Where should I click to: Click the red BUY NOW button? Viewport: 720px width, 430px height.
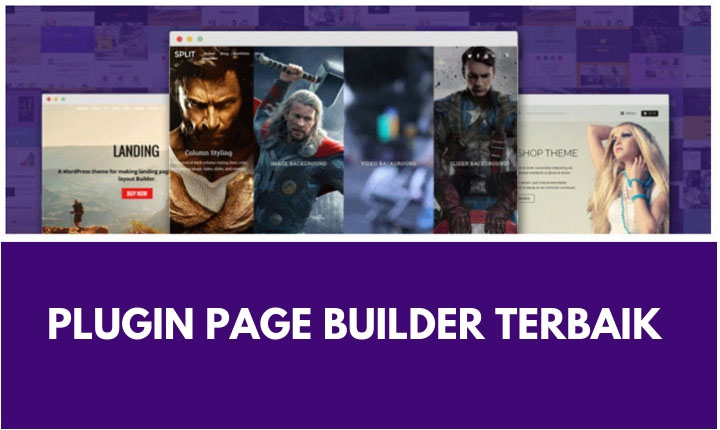(137, 193)
